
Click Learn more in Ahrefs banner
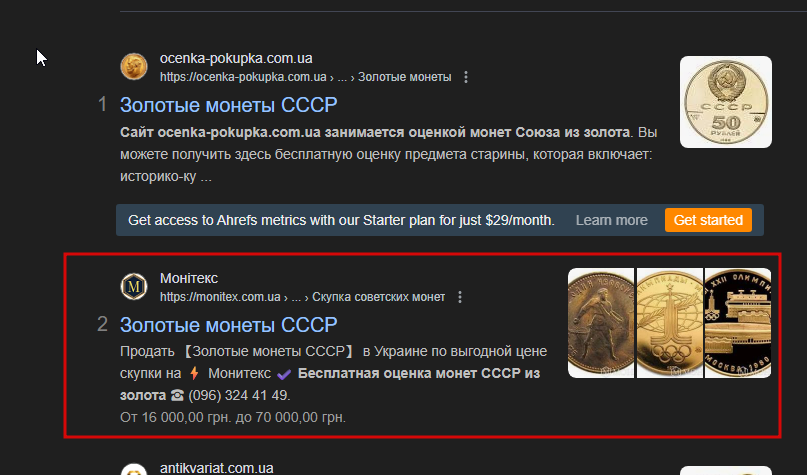(x=611, y=220)
